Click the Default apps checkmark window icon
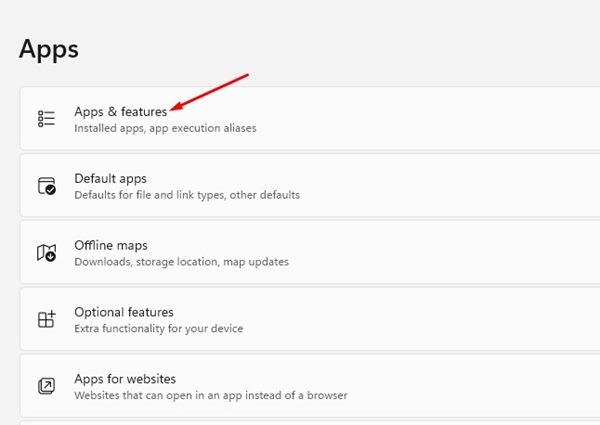This screenshot has height=425, width=600. coord(47,186)
